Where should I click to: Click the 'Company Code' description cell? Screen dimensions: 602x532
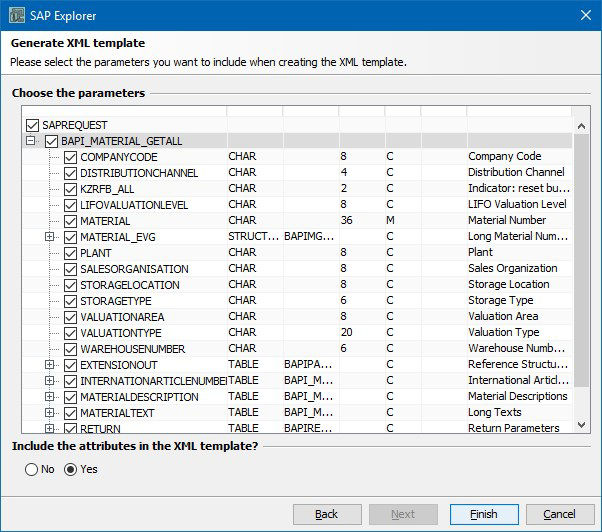pos(504,156)
